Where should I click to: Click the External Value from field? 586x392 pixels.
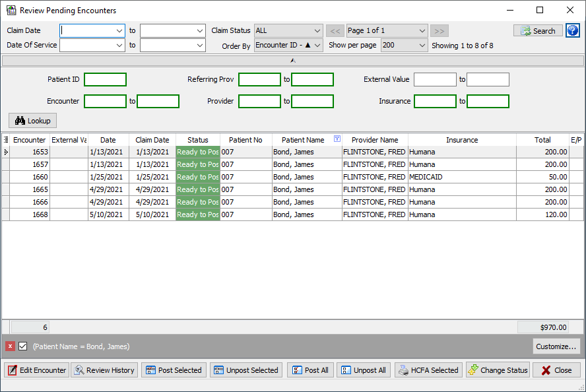pos(436,80)
